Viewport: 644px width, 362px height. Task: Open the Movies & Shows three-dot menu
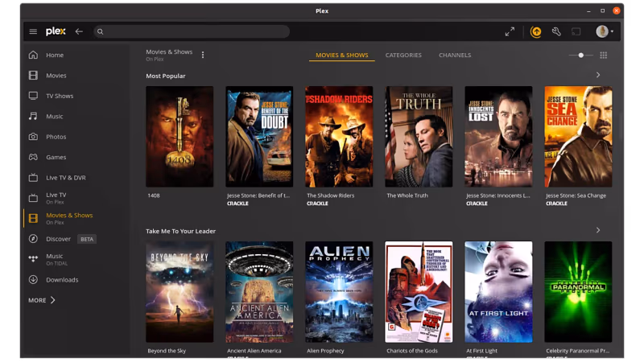203,55
